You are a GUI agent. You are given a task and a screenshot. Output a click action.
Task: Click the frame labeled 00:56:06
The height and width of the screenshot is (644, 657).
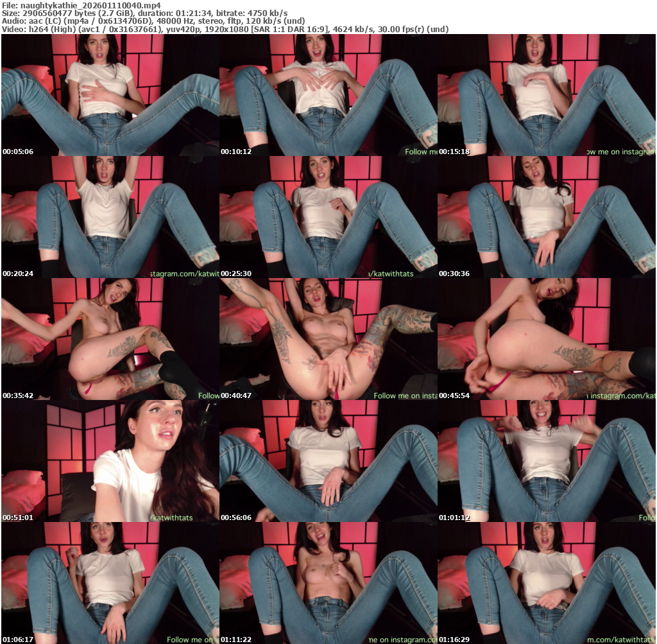328,461
